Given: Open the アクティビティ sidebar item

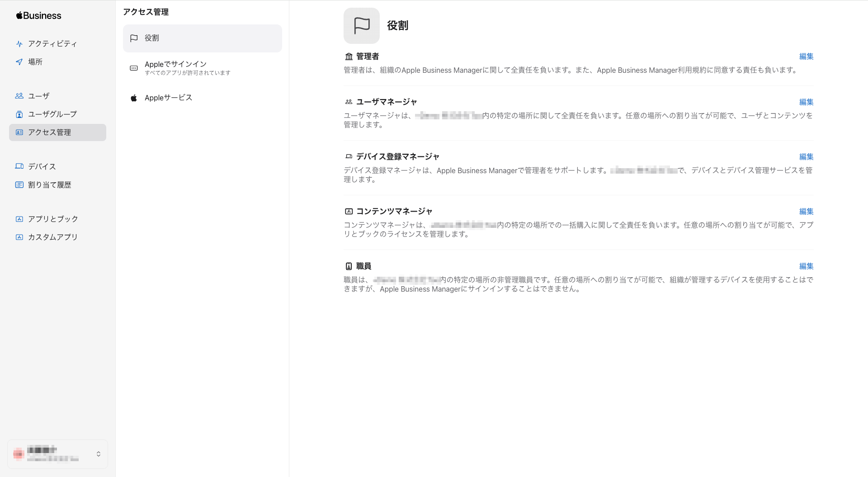Looking at the screenshot, I should [57, 44].
